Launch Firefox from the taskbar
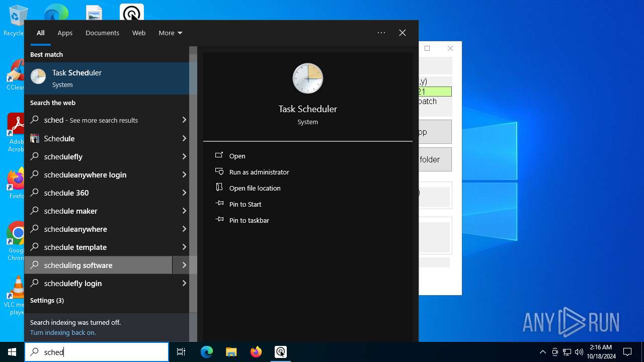Screen dimensions: 644x362 click(x=256, y=352)
